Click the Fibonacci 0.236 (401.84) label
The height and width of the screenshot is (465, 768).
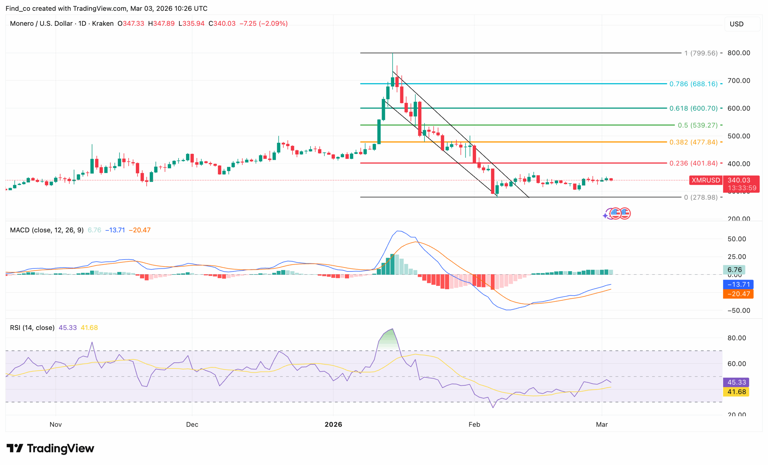[694, 163]
